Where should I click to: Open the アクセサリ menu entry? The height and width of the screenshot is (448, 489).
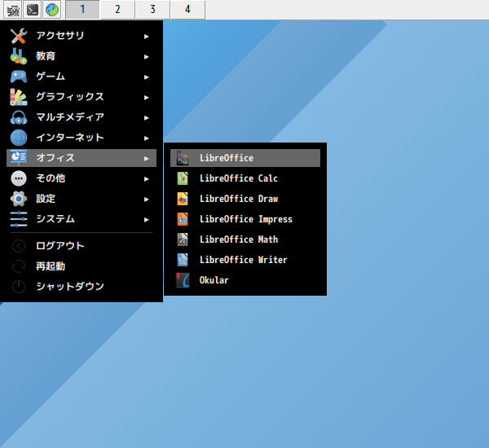pos(81,36)
